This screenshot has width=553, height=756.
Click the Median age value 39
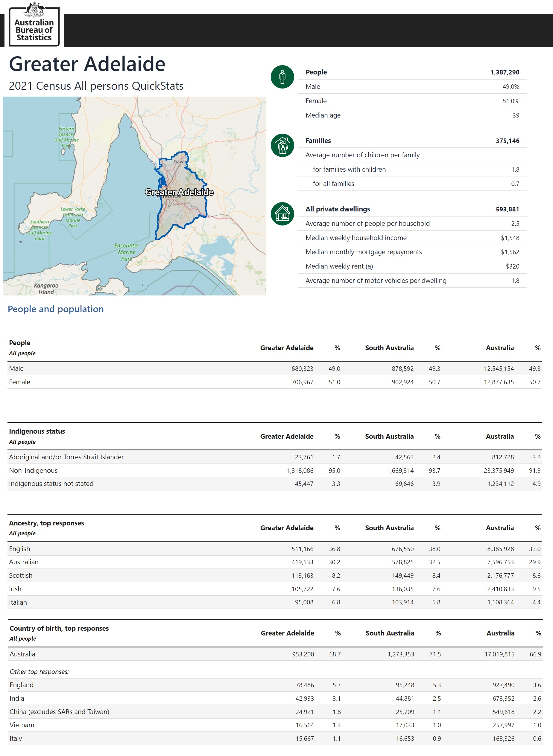[x=516, y=115]
